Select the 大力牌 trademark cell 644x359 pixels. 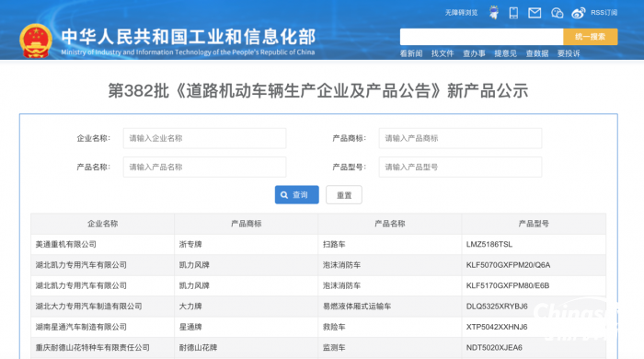[246, 307]
